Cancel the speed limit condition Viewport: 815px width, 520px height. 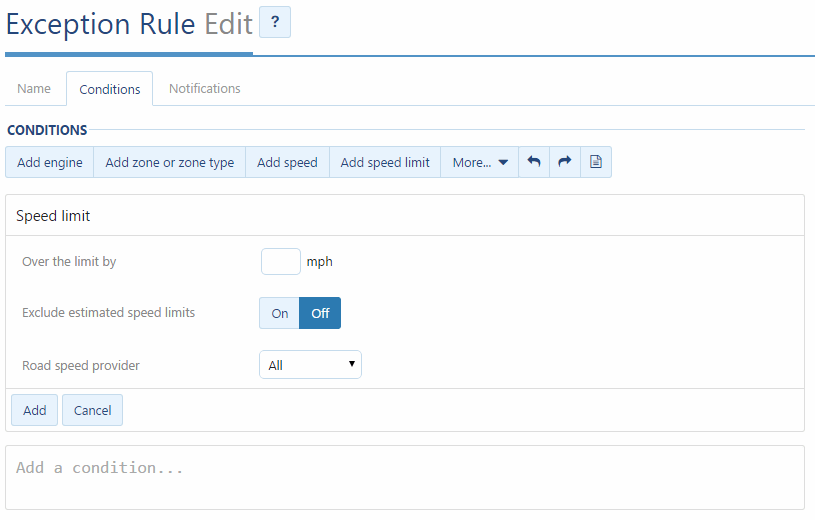(x=93, y=410)
